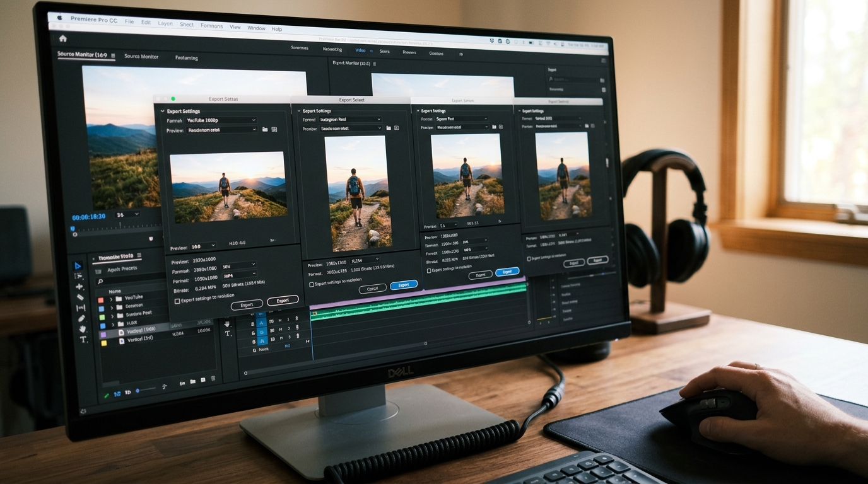Open the Format dropdown showing YouTube 1080p
The height and width of the screenshot is (484, 868).
[221, 120]
